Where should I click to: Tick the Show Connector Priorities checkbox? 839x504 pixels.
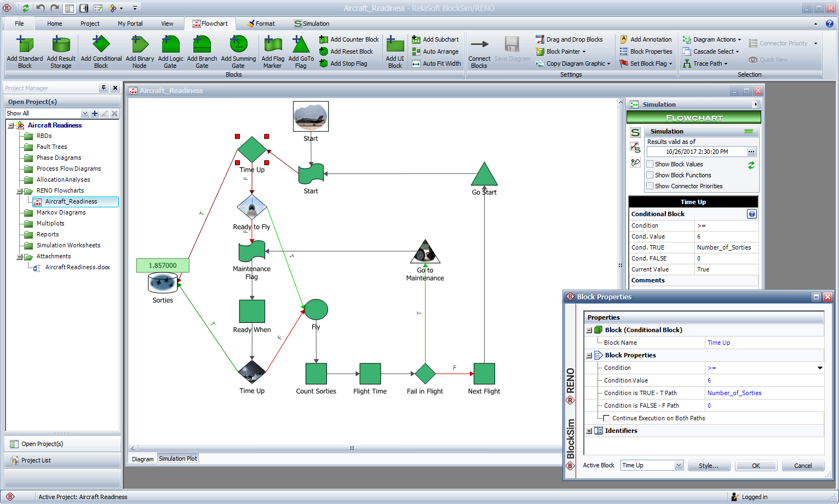click(x=650, y=186)
